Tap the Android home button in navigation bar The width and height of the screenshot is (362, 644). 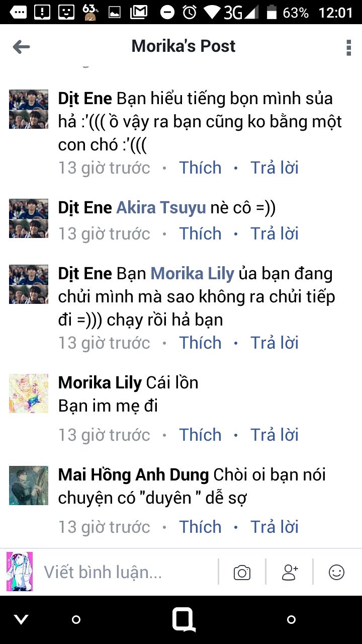point(184,619)
